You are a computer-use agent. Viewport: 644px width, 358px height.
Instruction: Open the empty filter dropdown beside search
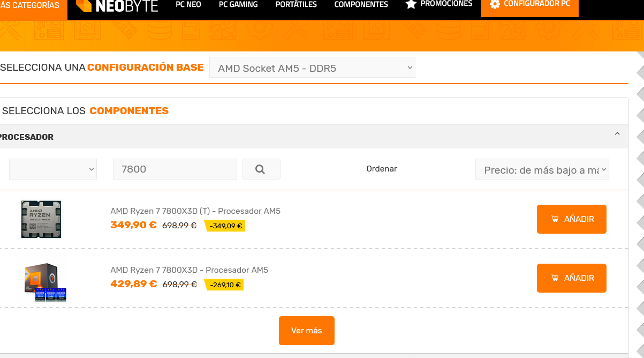53,169
